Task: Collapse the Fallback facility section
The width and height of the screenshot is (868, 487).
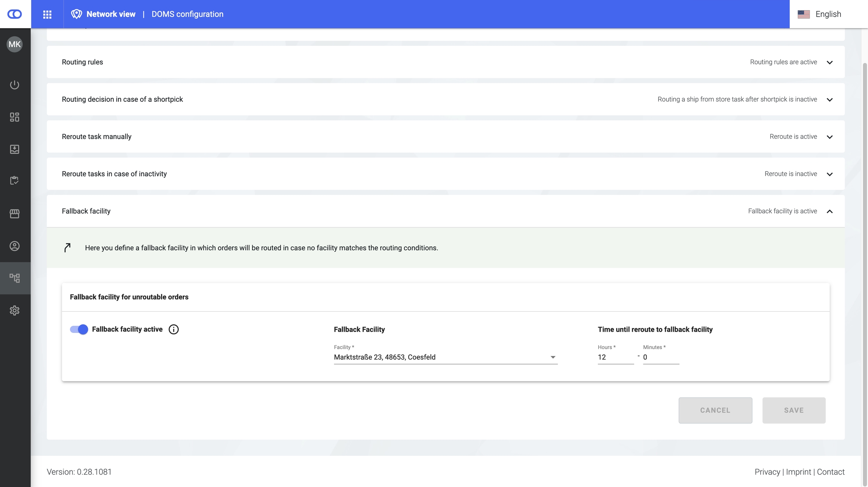Action: click(829, 211)
